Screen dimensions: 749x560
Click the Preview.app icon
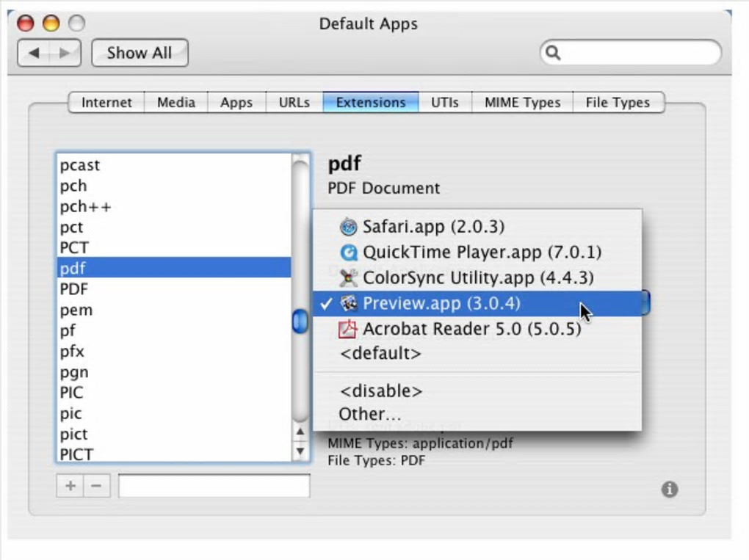pyautogui.click(x=348, y=303)
